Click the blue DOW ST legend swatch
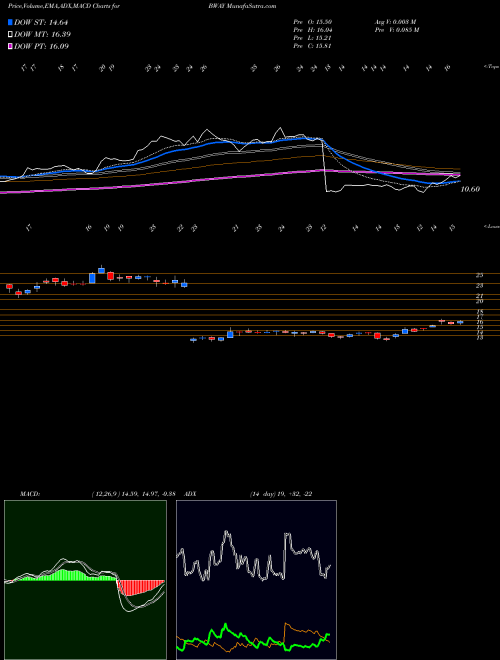This screenshot has width=500, height=660. [10, 22]
